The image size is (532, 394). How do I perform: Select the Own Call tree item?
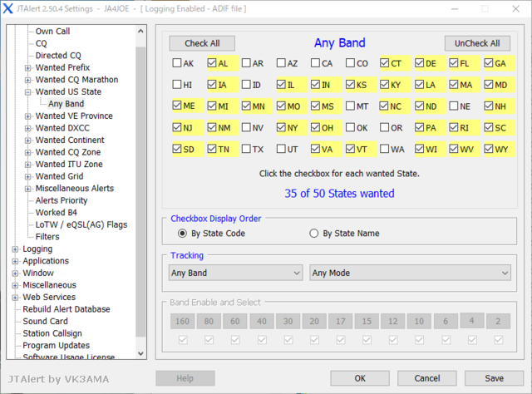(52, 32)
